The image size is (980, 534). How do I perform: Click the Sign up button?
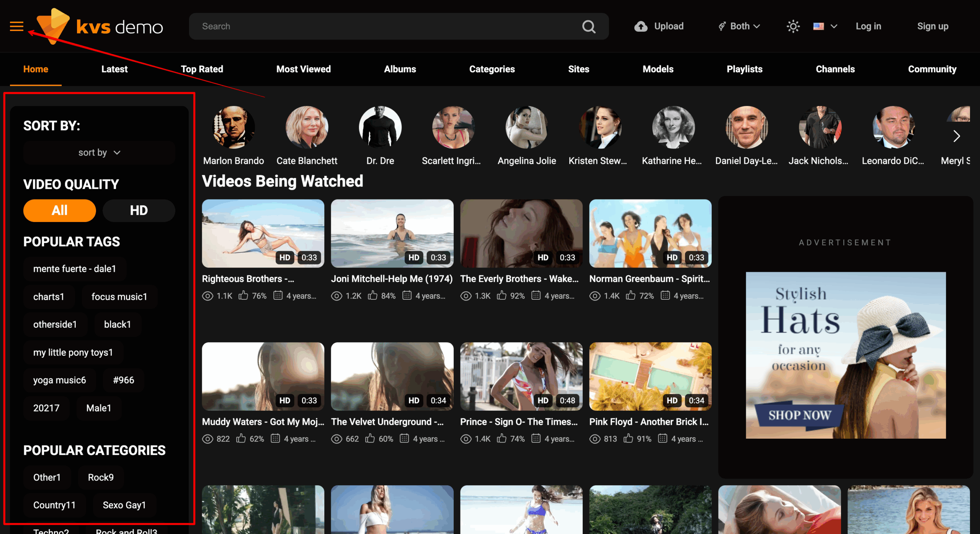[x=932, y=26]
